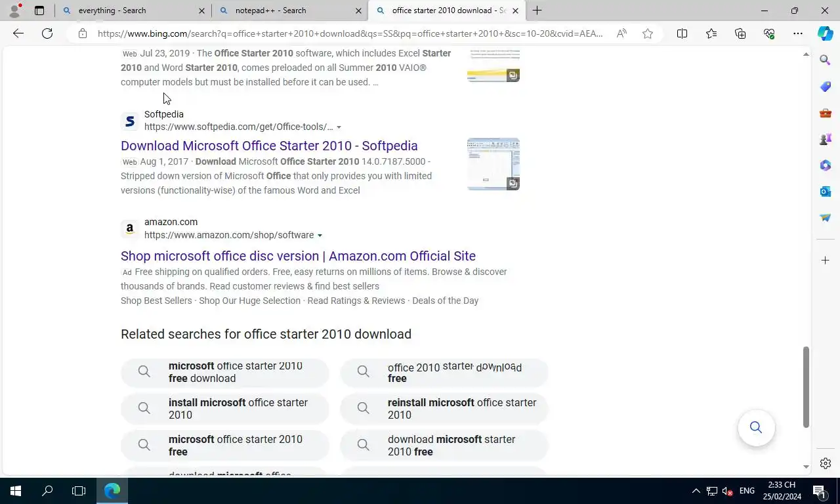Open sidebar settings gear

tap(826, 463)
